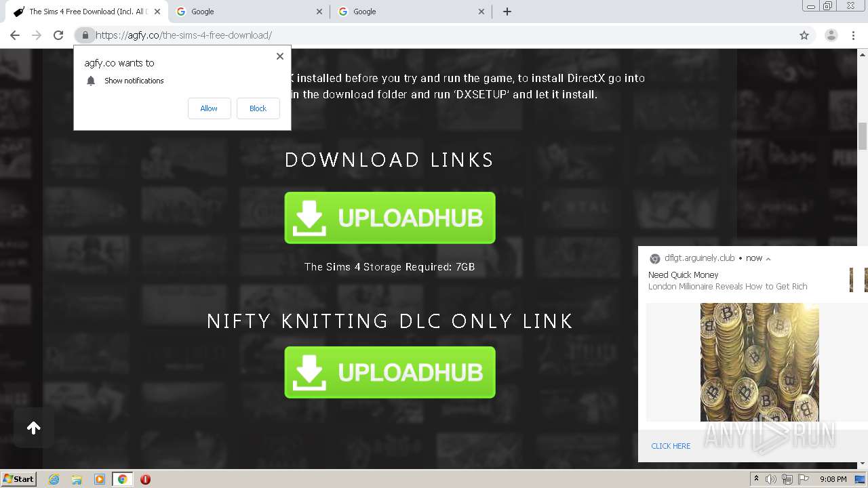The width and height of the screenshot is (868, 488).
Task: Open the volume speaker tray icon
Action: click(x=771, y=479)
